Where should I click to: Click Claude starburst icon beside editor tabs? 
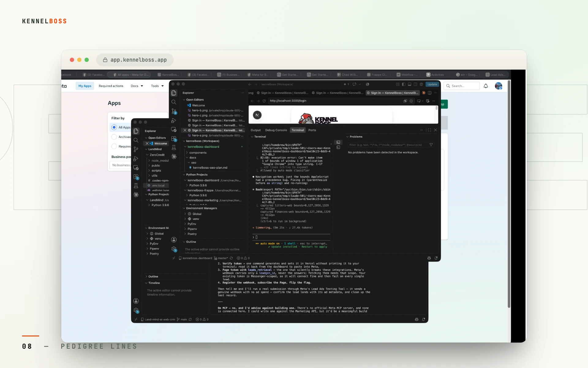[424, 93]
